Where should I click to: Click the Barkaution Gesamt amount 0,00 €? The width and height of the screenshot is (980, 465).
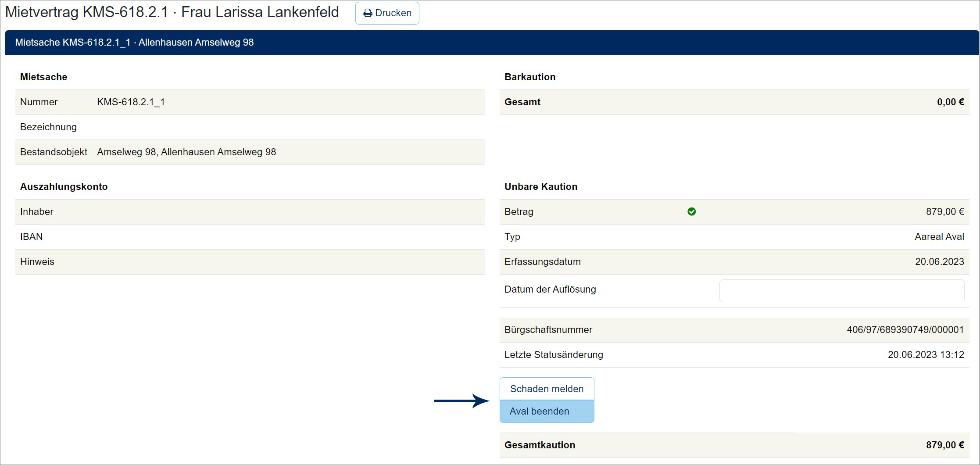click(950, 102)
